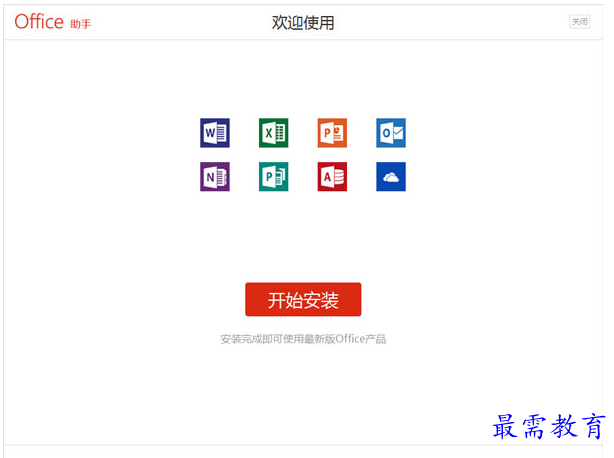Select the Excel application icon
The width and height of the screenshot is (614, 458).
273,133
